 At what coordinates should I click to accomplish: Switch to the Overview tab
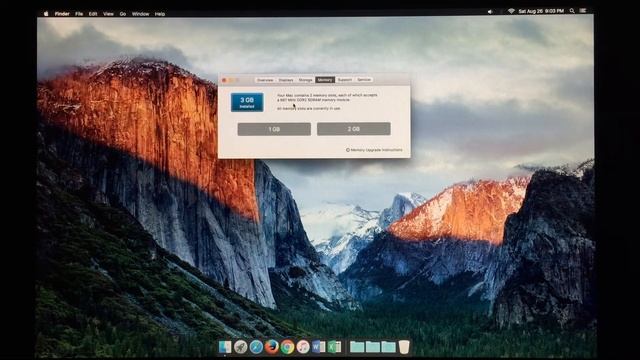click(x=265, y=80)
